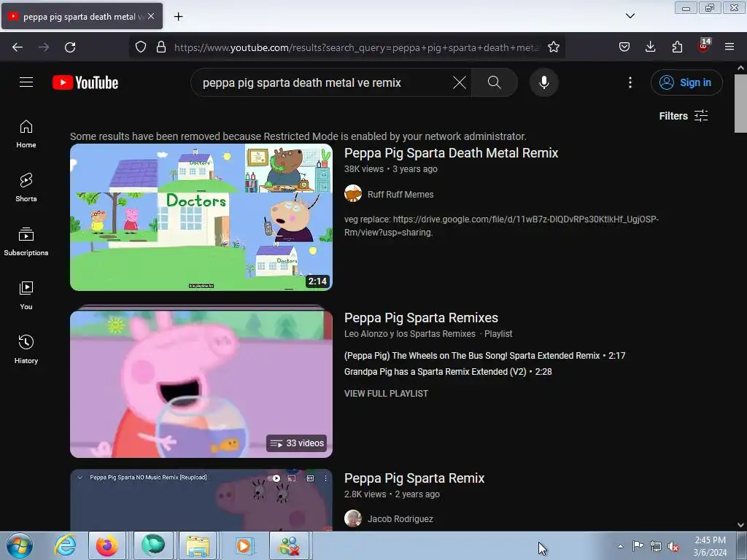Open the network tray icon

[656, 547]
